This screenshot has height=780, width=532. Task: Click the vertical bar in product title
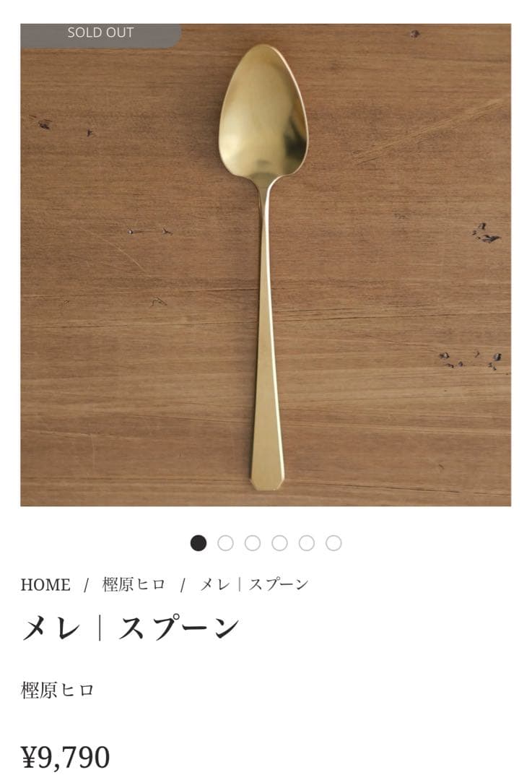tap(100, 628)
